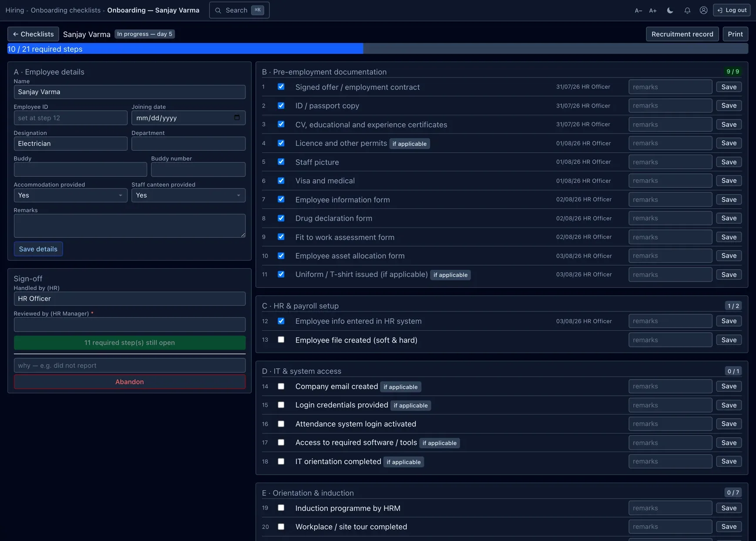Click the employee Name field
756x541 pixels.
[130, 92]
